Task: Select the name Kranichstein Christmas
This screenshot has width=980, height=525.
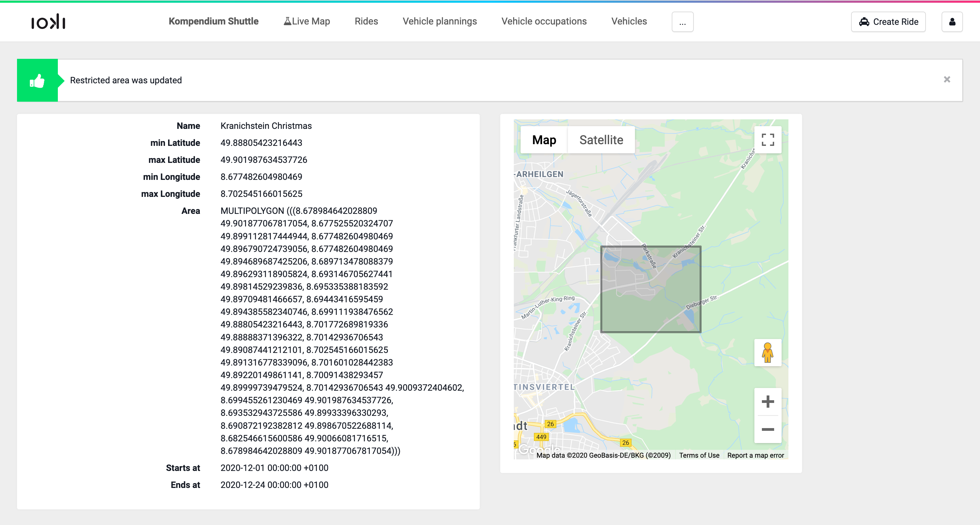Action: coord(266,126)
